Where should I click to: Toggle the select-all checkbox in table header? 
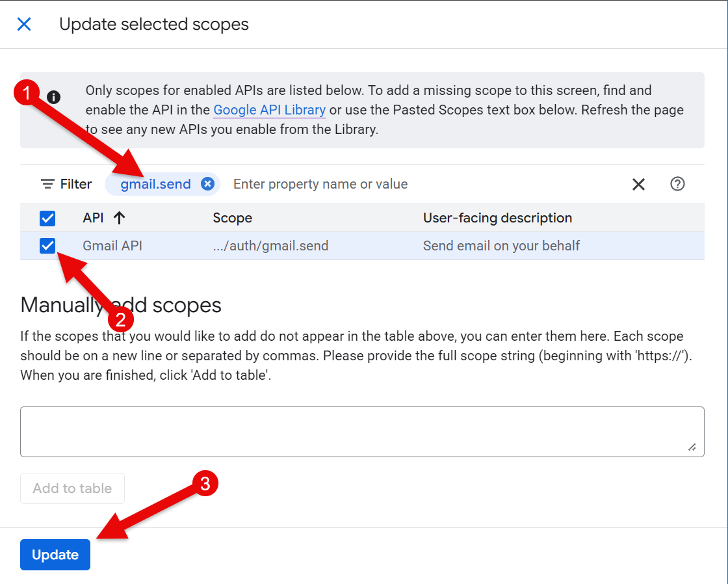[x=47, y=218]
